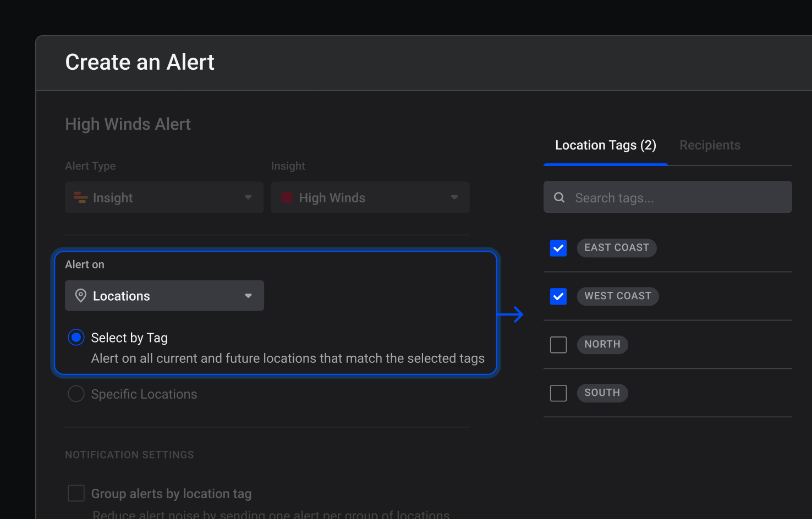Choose the Specific Locations radio option
Viewport: 812px width, 519px height.
click(76, 394)
